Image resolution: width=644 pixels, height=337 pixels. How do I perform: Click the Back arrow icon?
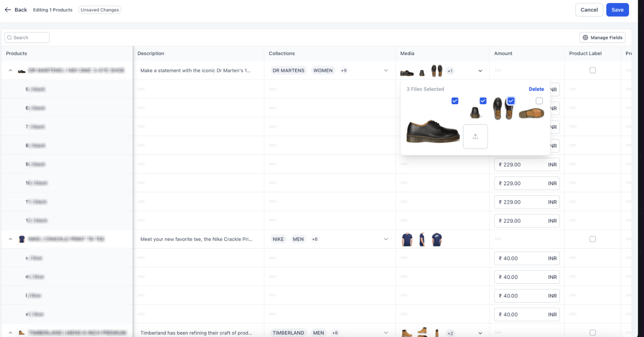pyautogui.click(x=7, y=10)
